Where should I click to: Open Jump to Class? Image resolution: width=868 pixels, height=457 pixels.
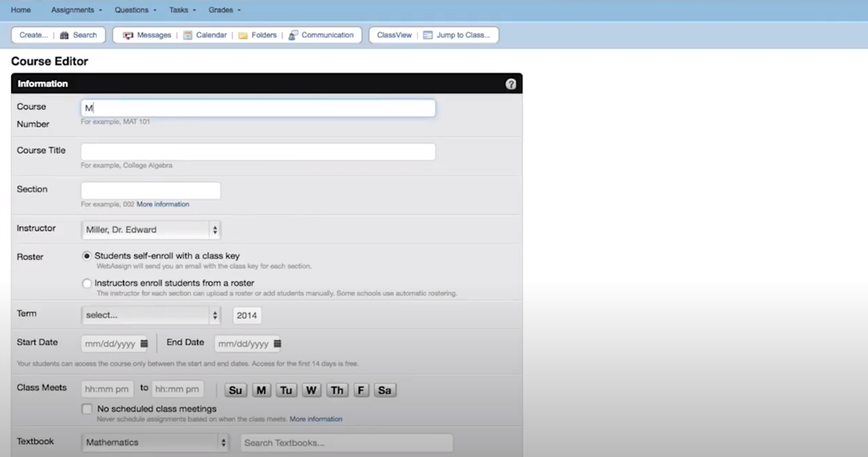[463, 35]
